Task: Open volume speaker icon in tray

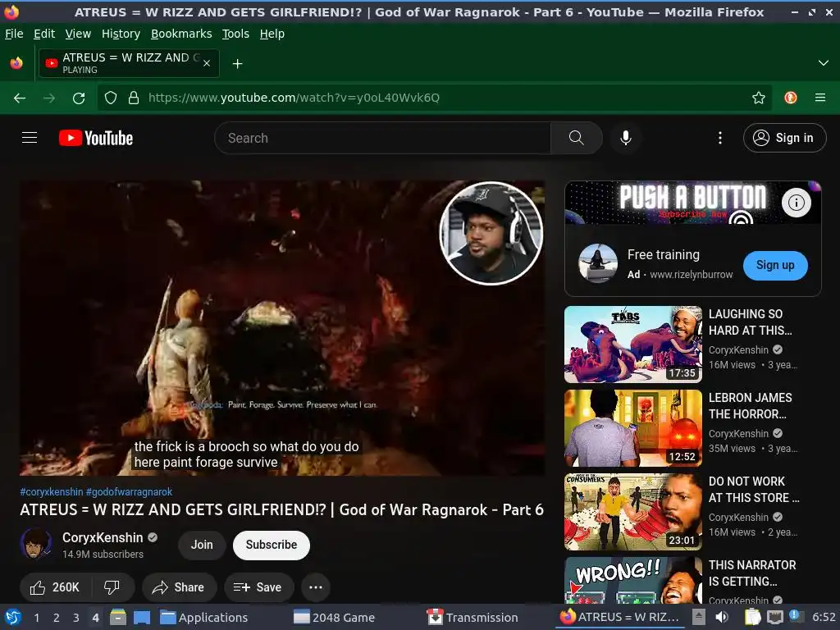Action: [x=722, y=617]
